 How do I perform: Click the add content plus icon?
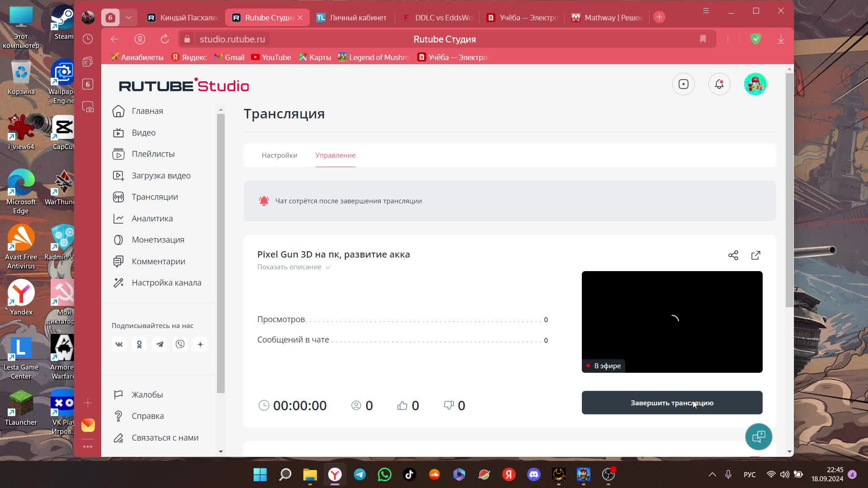[684, 84]
